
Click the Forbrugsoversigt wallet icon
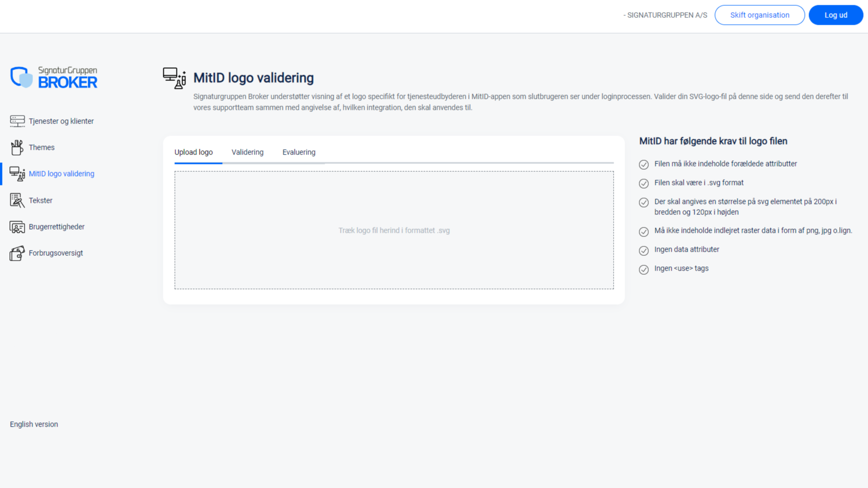point(17,253)
